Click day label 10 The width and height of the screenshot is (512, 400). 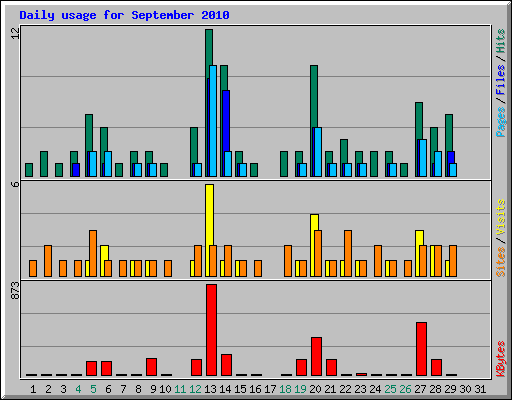click(x=165, y=389)
